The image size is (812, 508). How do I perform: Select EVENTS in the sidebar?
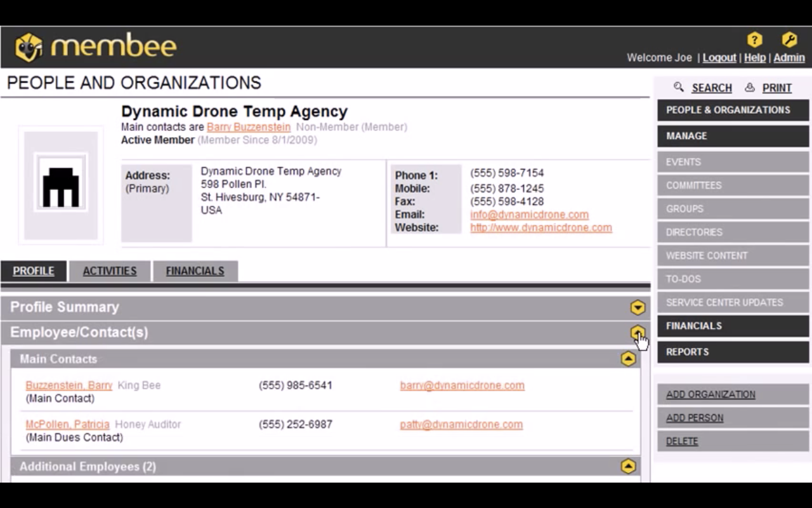coord(733,162)
